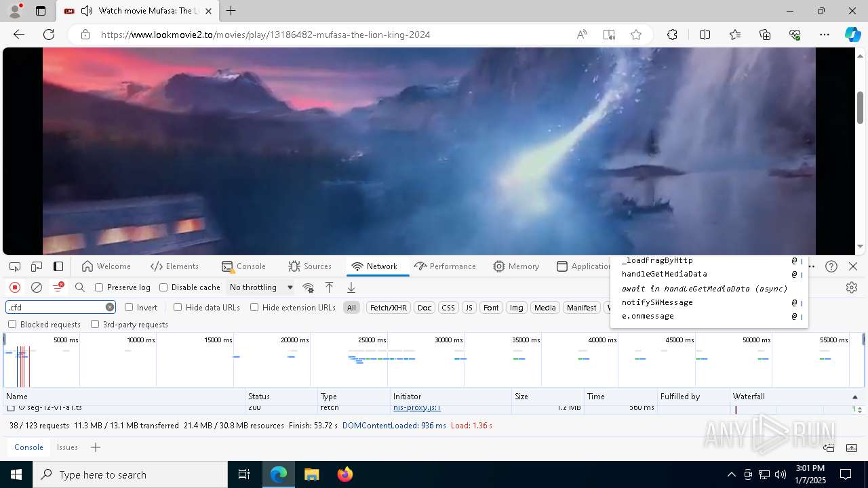Filter requests by Media
This screenshot has height=488, width=868.
545,308
